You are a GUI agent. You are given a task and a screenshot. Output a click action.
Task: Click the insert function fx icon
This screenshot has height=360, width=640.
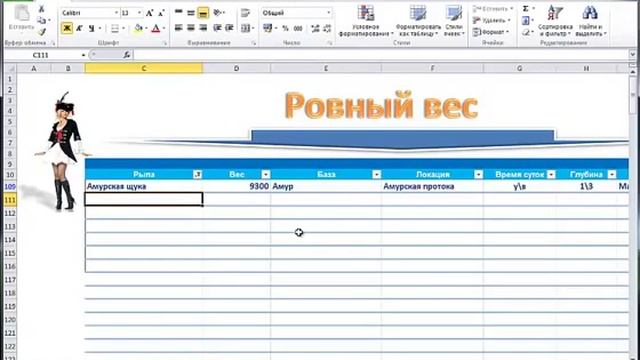127,55
